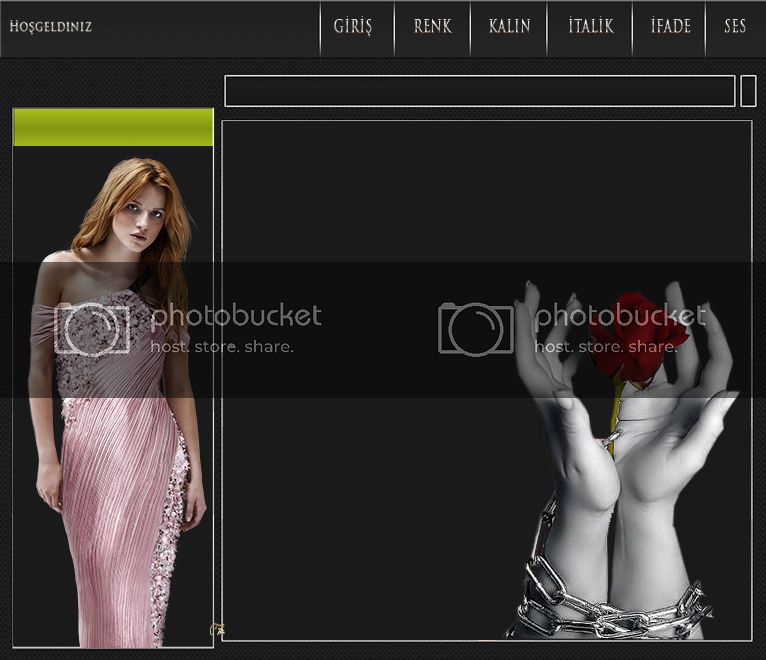Screen dimensions: 766x660
Task: Select the green user list header bar
Action: (113, 128)
